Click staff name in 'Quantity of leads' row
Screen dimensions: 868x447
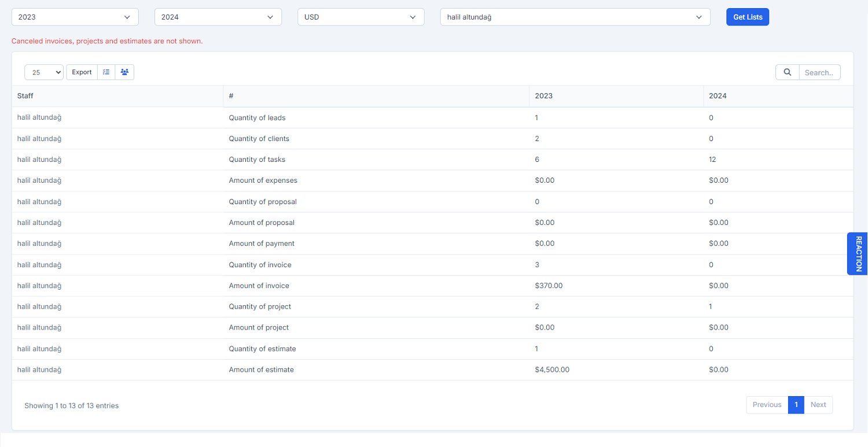coord(39,117)
